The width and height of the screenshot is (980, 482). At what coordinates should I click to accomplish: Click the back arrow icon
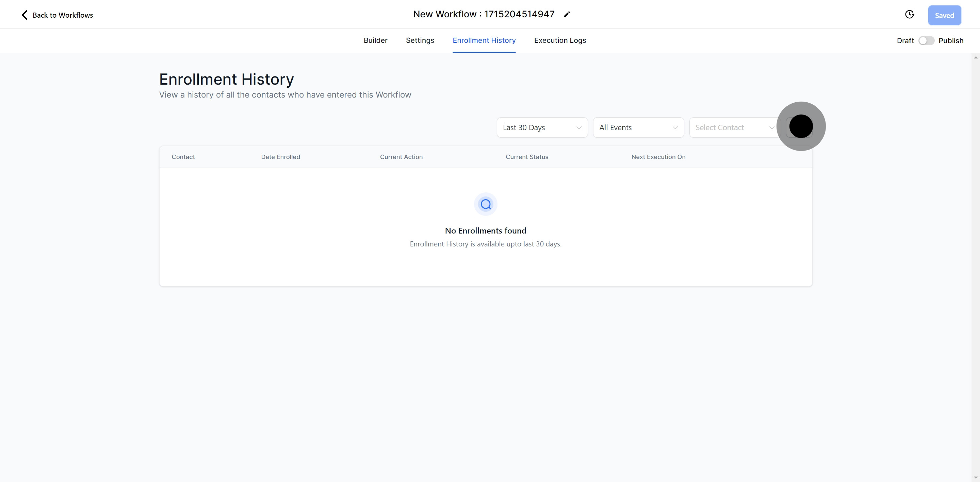click(x=24, y=15)
